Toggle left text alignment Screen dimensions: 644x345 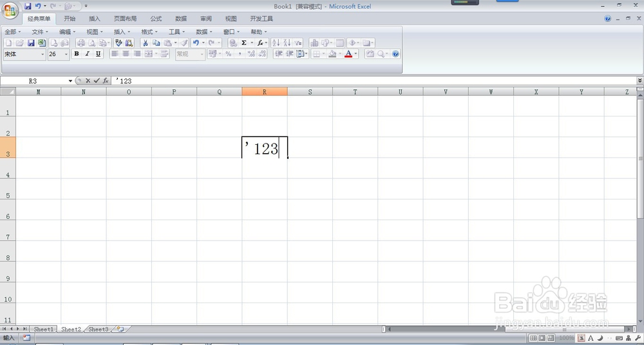coord(115,54)
